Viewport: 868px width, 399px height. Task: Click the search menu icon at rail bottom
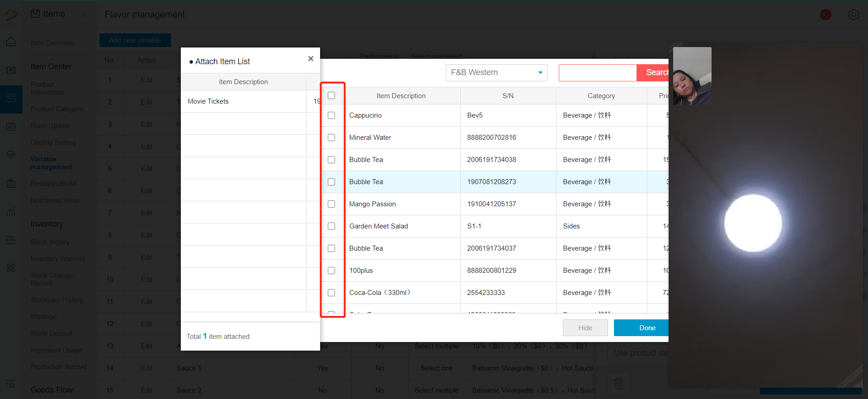coord(11,385)
